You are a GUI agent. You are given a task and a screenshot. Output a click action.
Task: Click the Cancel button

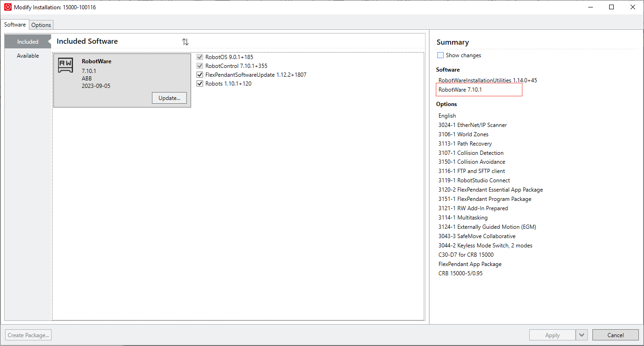(x=615, y=335)
